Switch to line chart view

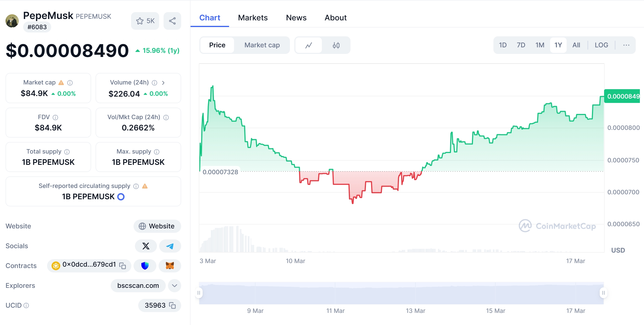pyautogui.click(x=309, y=45)
